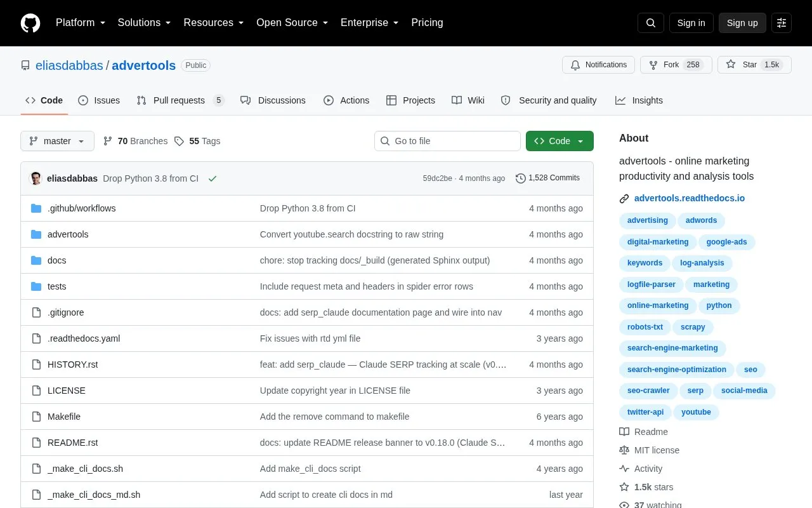Screen dimensions: 812x508
Task: Open the Insights tab
Action: pos(639,100)
